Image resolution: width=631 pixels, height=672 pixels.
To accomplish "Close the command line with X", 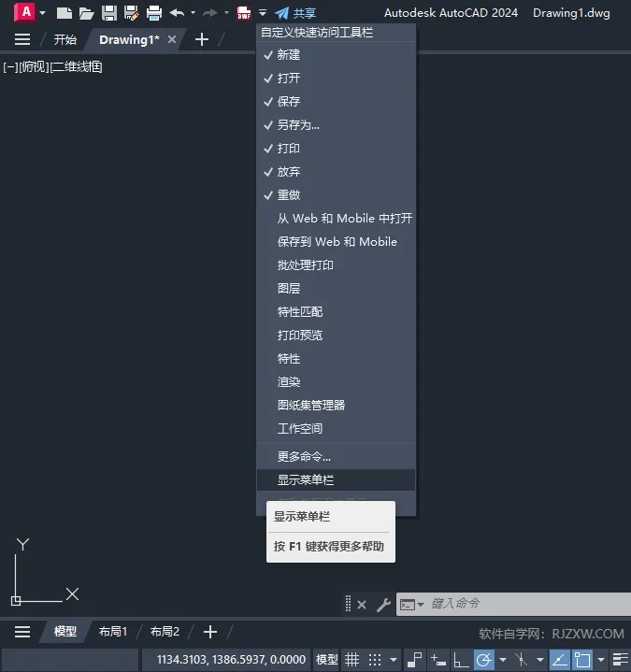I will tap(362, 605).
